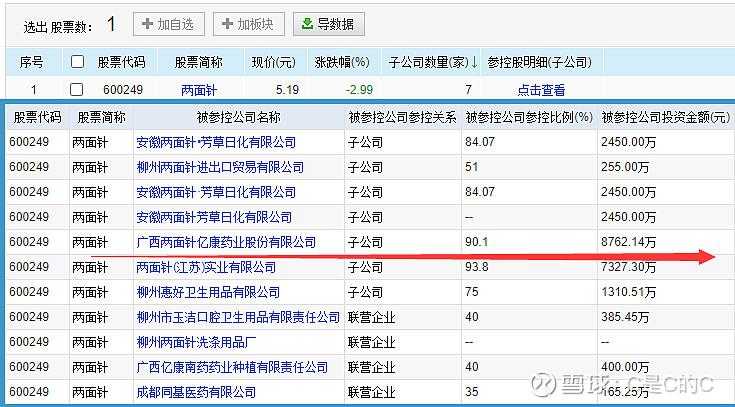Image resolution: width=735 pixels, height=407 pixels.
Task: Export data with 导数据 button
Action: click(329, 24)
